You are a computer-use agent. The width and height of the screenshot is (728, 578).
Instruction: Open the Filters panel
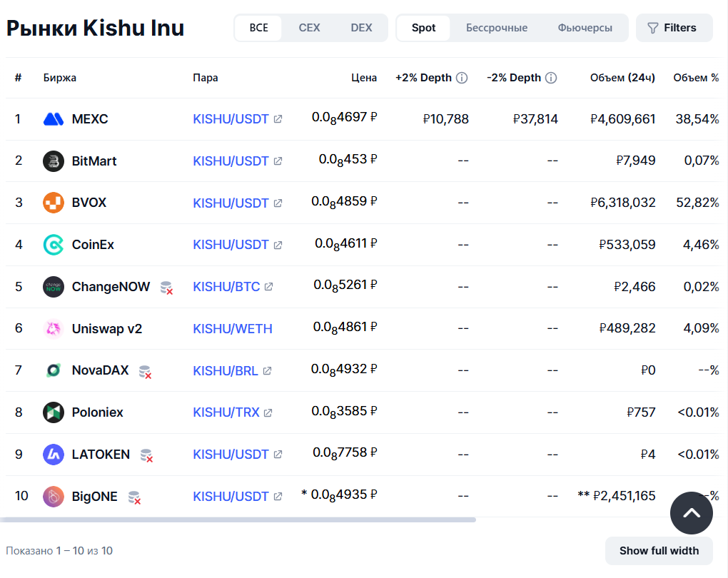pos(674,28)
